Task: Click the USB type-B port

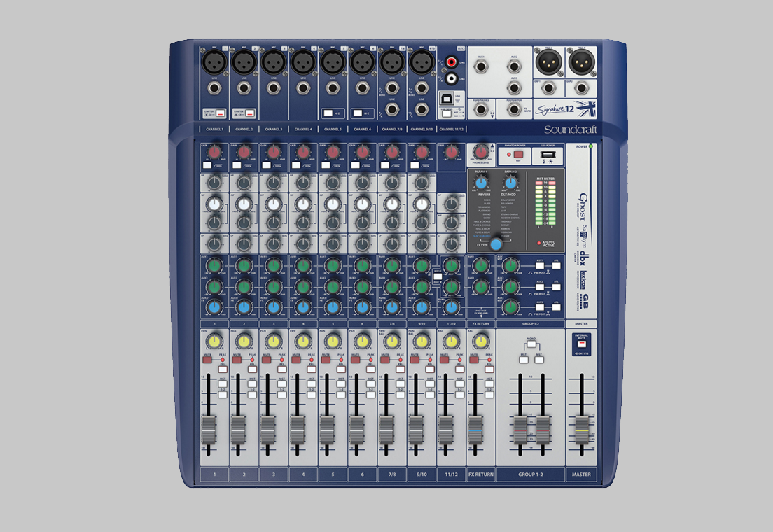Action: [x=445, y=97]
